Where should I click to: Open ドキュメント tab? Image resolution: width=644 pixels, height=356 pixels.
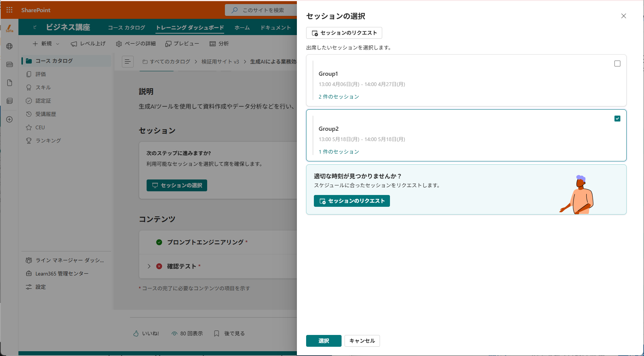click(276, 28)
